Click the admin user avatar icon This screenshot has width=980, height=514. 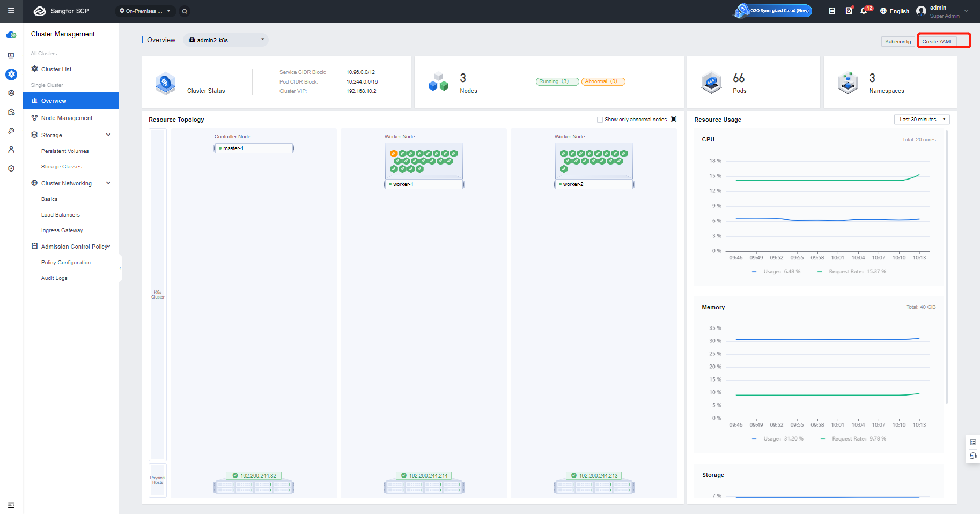tap(921, 11)
